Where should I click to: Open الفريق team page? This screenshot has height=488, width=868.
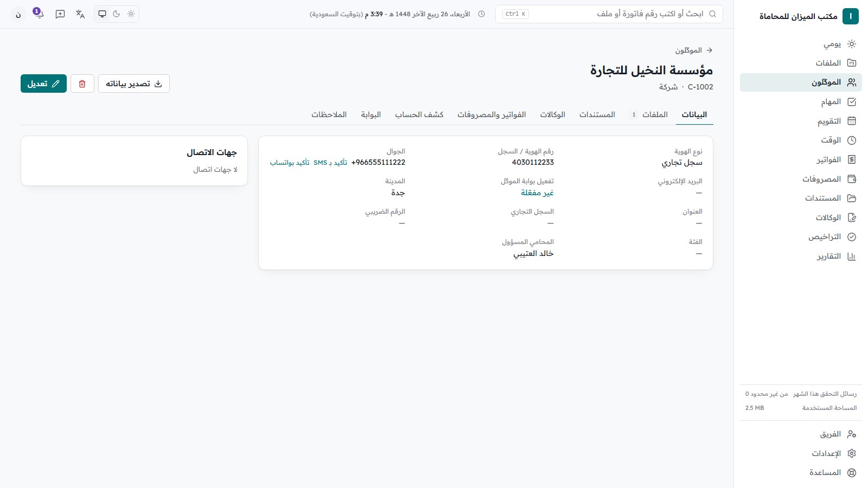tap(801, 434)
